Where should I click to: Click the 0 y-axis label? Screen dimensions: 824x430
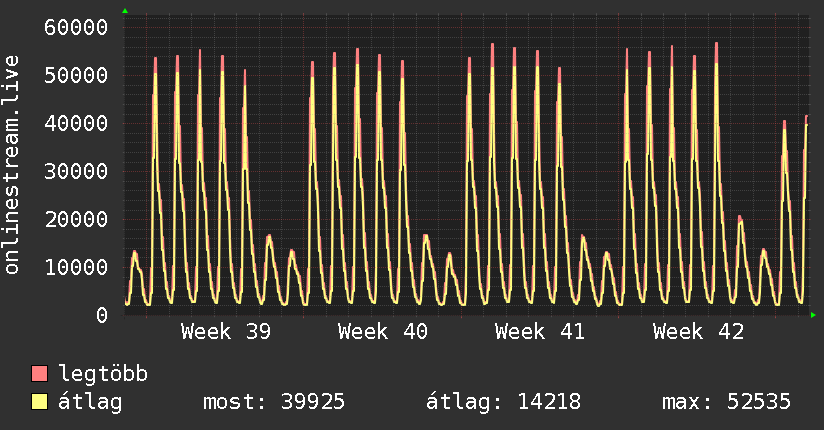(x=102, y=315)
